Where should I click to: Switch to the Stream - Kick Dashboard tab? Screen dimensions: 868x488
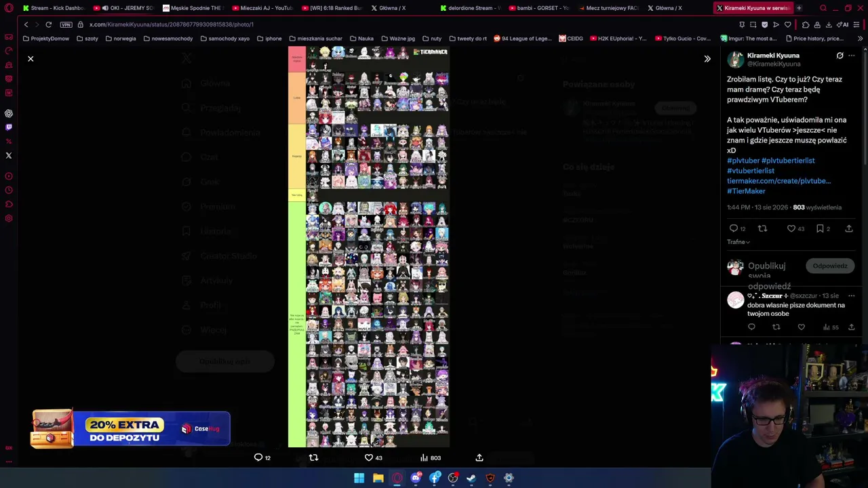point(53,8)
